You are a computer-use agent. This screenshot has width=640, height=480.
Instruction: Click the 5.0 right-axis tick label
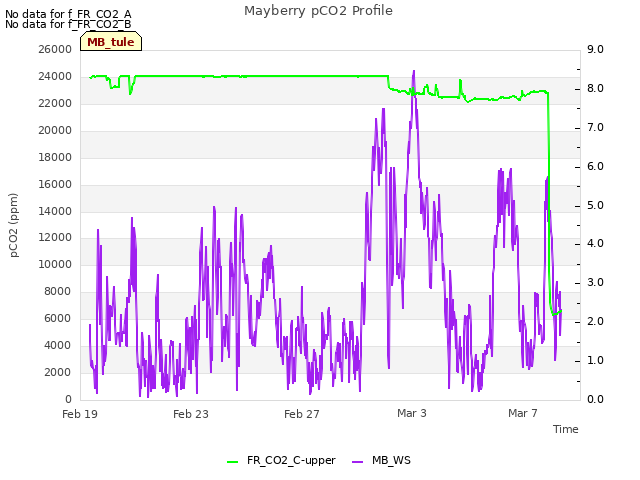[x=595, y=205]
